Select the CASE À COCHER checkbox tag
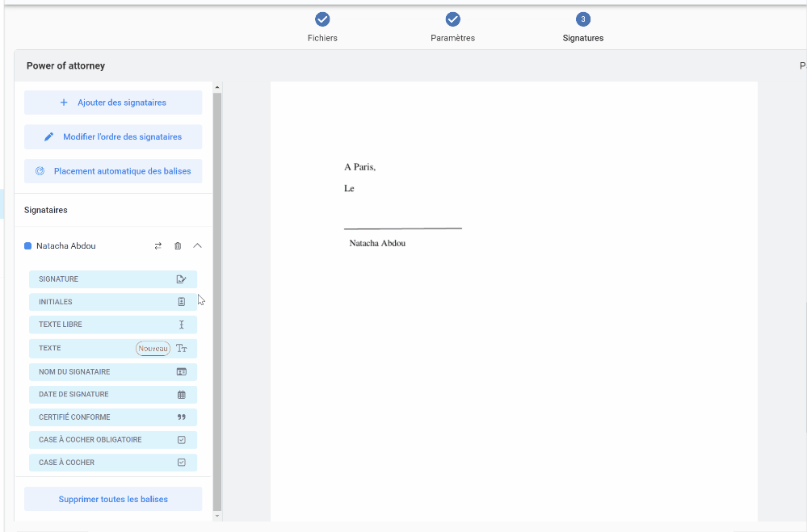 (112, 463)
